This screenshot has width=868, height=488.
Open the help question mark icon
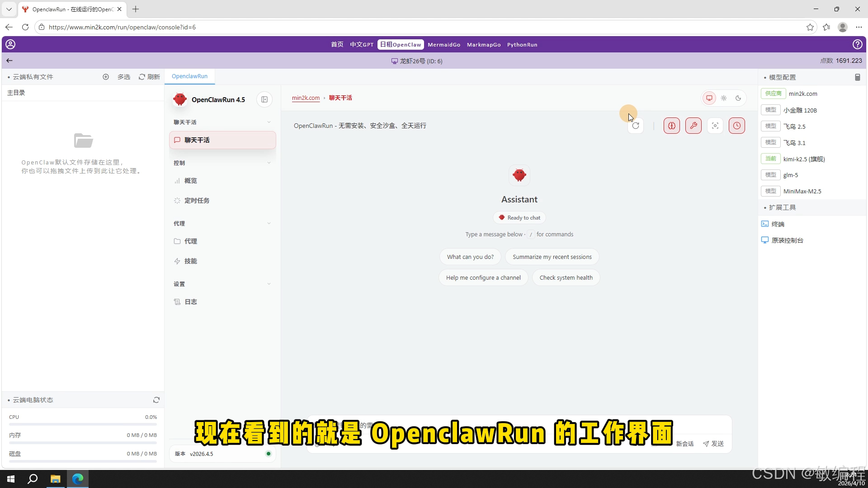[857, 44]
